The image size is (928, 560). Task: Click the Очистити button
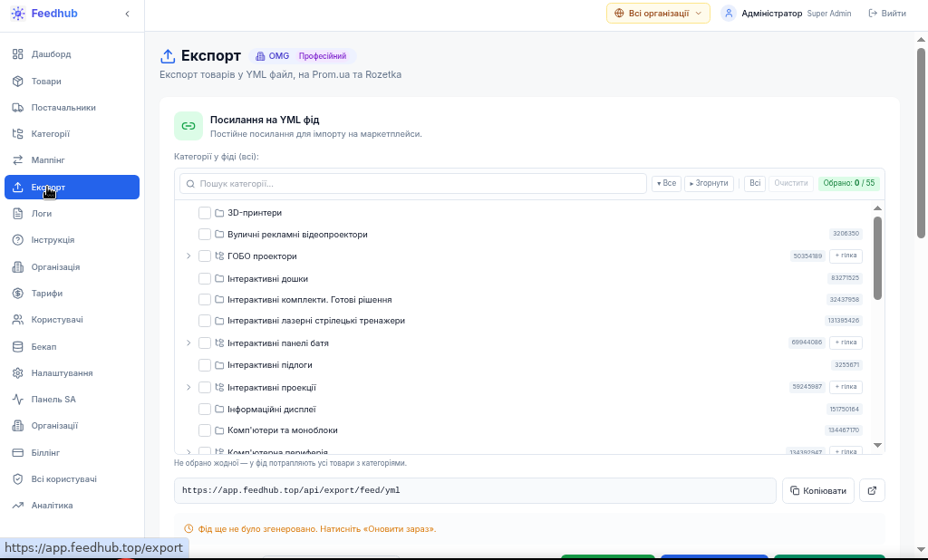[x=791, y=184]
